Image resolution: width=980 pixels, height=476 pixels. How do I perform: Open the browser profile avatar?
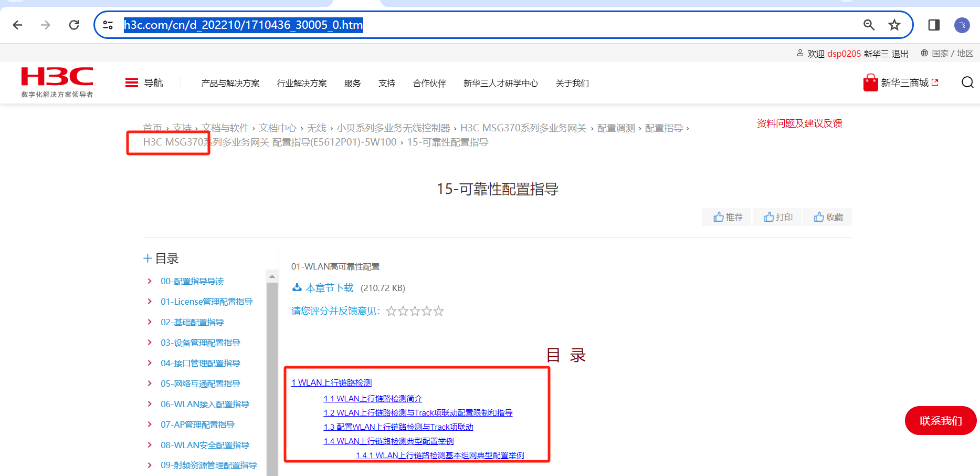(x=962, y=25)
